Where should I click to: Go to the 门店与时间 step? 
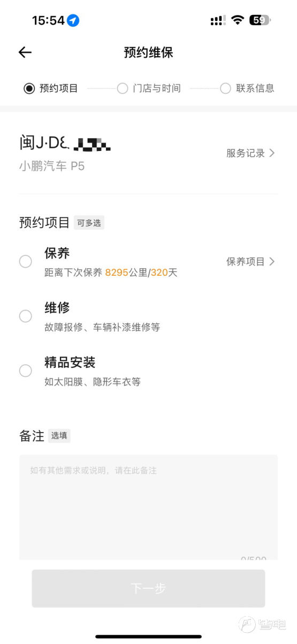tap(149, 88)
